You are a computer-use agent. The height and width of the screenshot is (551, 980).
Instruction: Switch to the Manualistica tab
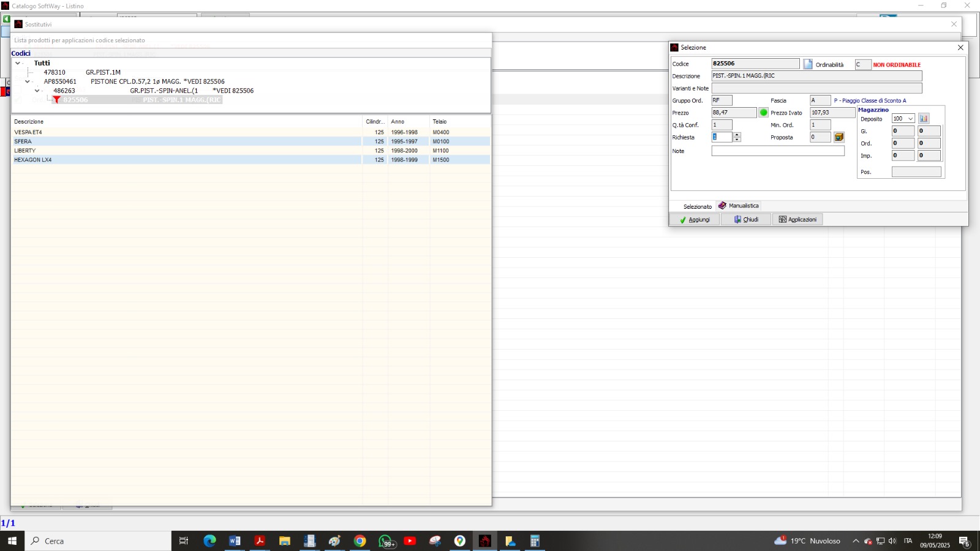pyautogui.click(x=739, y=206)
